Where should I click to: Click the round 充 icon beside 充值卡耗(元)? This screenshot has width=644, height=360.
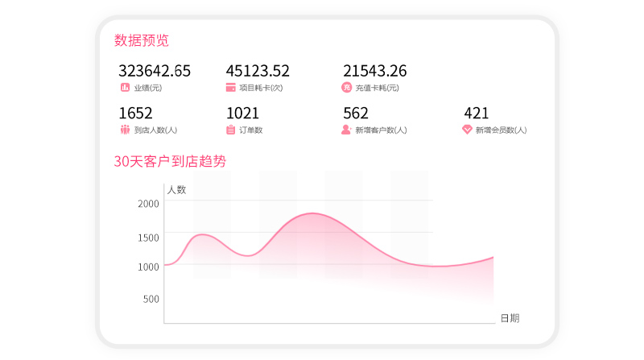[x=346, y=87]
